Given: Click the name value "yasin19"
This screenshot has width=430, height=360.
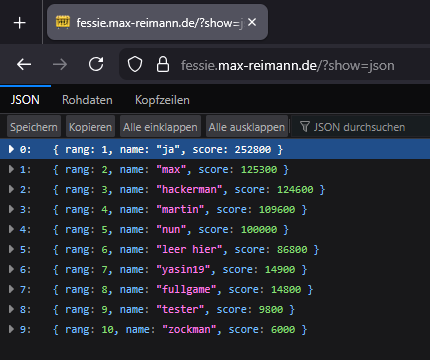Looking at the screenshot, I should [183, 269].
